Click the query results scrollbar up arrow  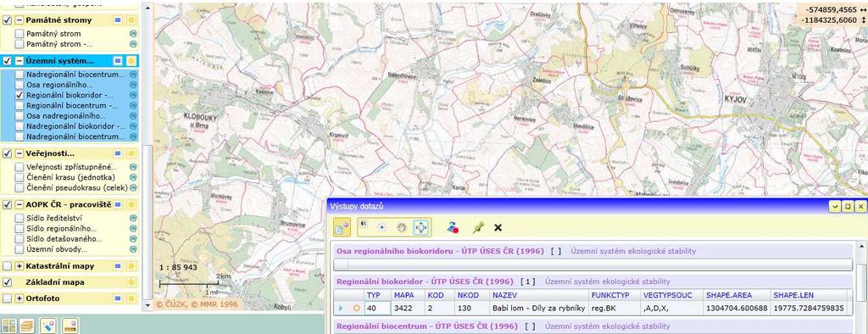pyautogui.click(x=862, y=247)
